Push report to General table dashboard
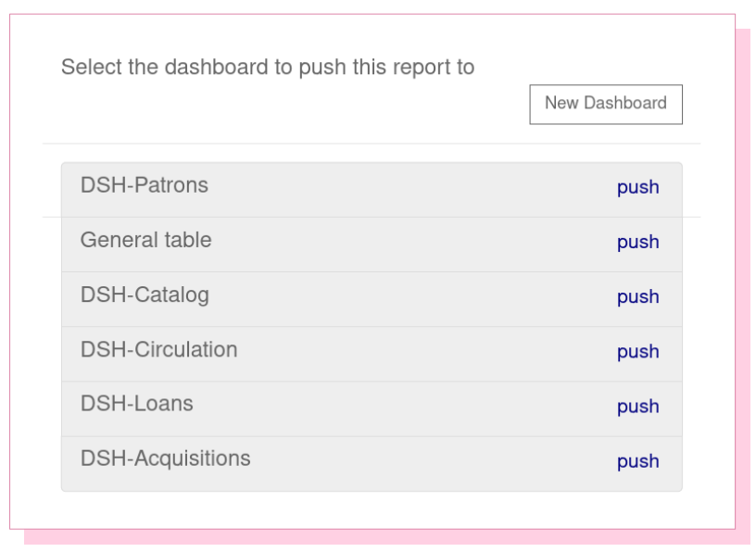Viewport: 756px width, 552px height. 637,242
